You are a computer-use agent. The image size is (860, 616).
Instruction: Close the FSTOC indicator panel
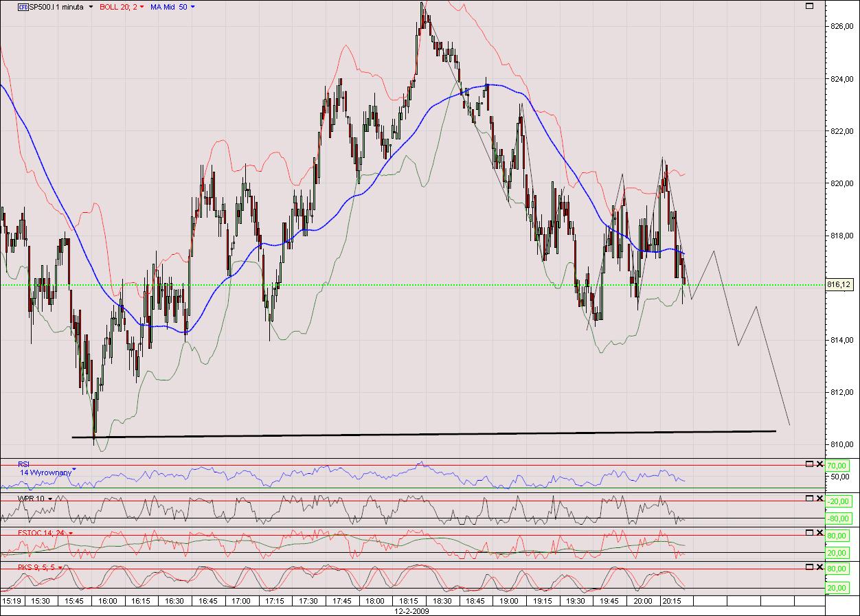tap(819, 532)
